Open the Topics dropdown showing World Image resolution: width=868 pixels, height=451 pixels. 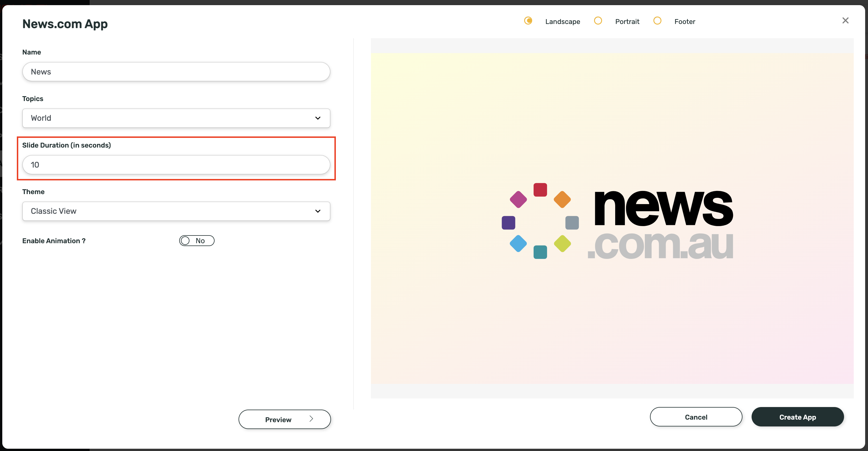point(176,118)
